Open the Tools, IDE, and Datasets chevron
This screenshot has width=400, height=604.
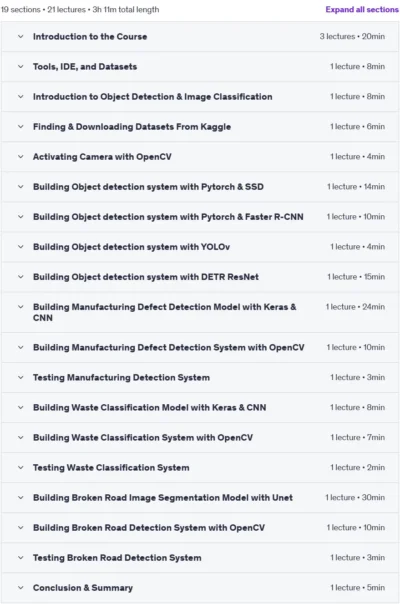(x=21, y=67)
